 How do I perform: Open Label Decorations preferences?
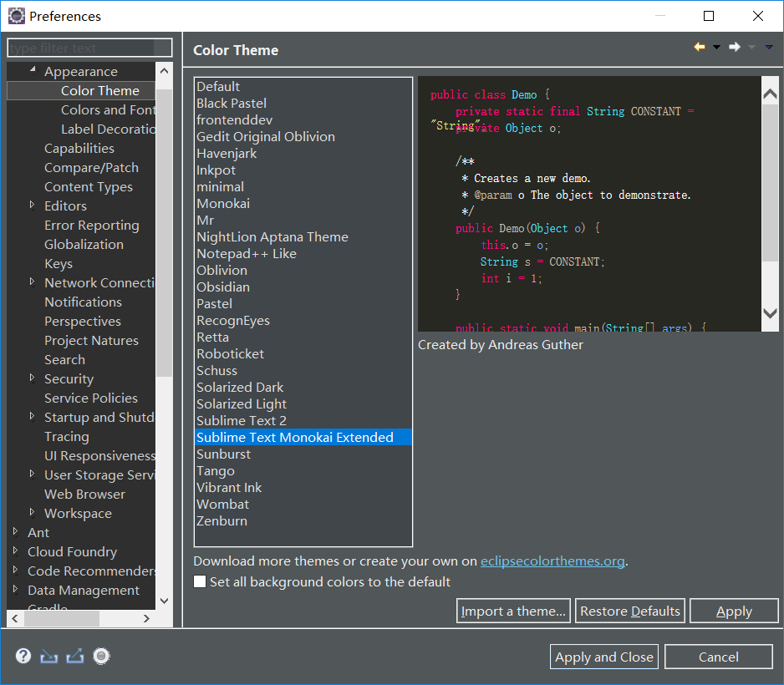108,129
